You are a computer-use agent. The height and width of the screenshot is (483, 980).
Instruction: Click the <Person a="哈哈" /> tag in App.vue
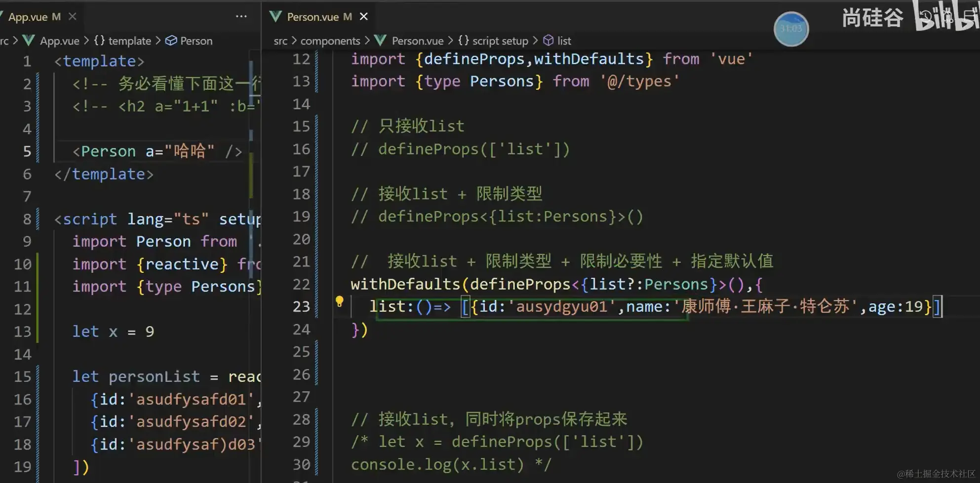pyautogui.click(x=157, y=151)
